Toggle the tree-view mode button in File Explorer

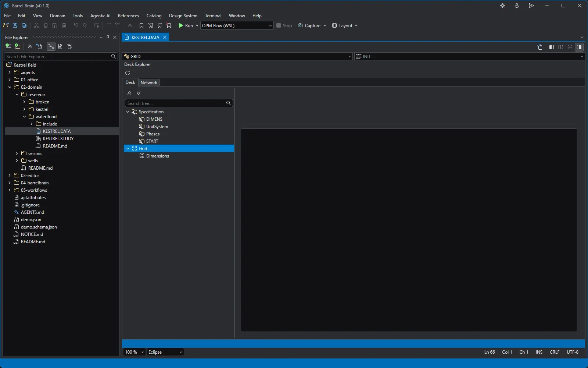point(51,46)
